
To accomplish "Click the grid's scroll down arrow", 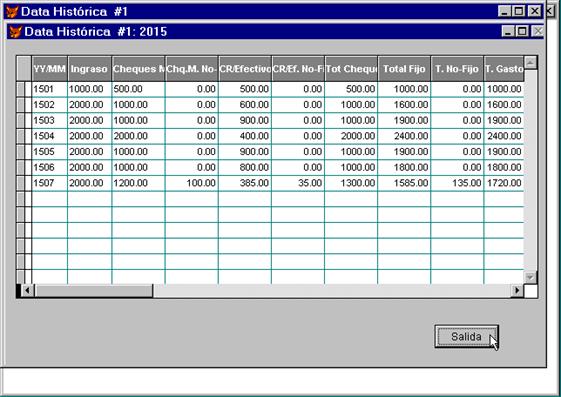I will [530, 277].
